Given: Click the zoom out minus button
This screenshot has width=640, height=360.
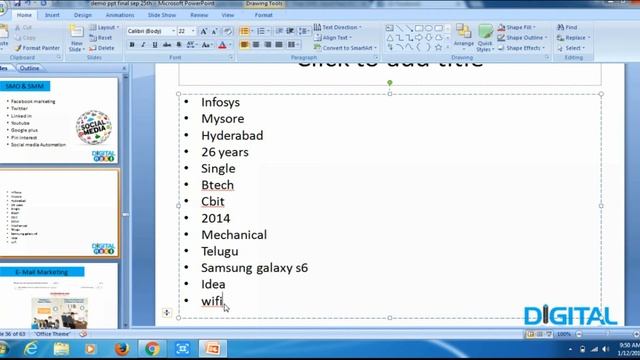Looking at the screenshot, I should tap(579, 334).
